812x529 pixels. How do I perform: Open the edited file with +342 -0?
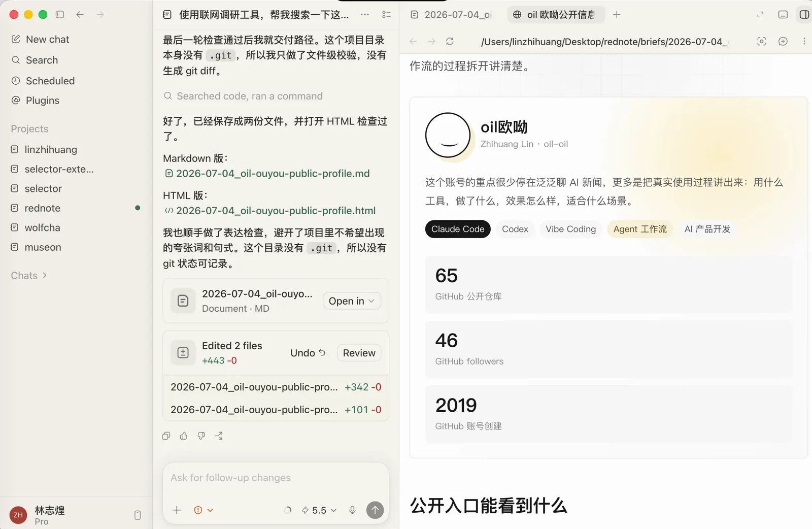point(276,387)
